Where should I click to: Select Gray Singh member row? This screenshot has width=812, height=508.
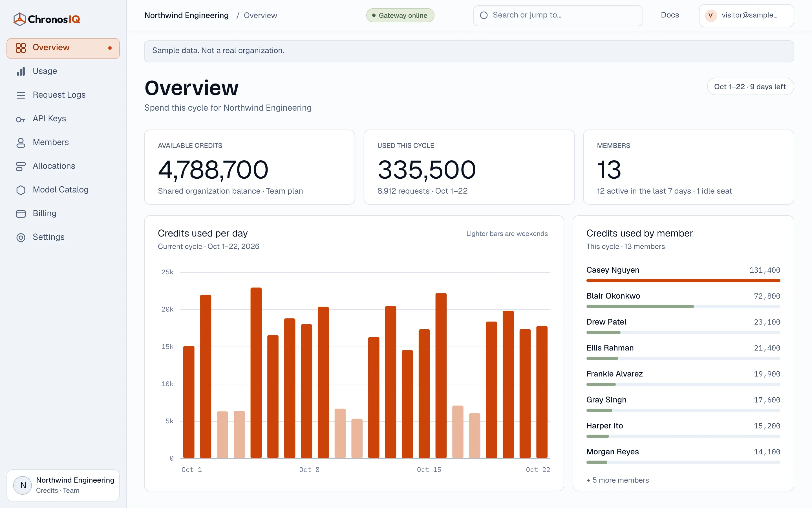click(x=683, y=404)
